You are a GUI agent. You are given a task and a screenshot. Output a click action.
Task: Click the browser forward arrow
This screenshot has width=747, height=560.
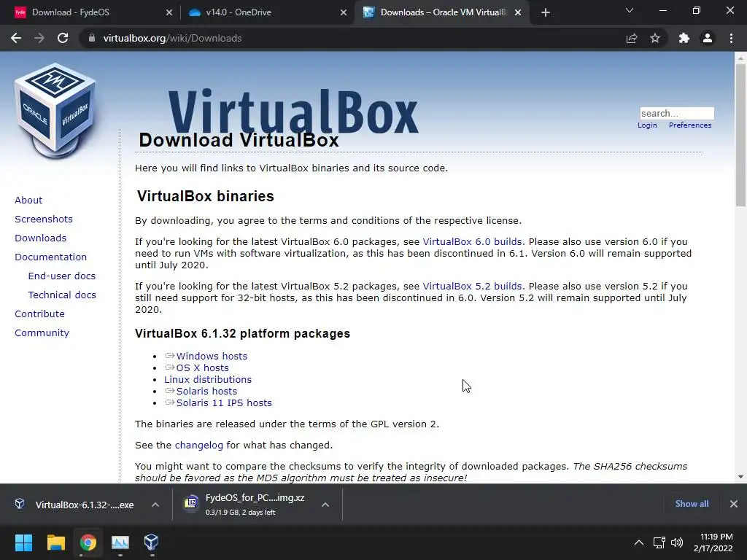39,38
